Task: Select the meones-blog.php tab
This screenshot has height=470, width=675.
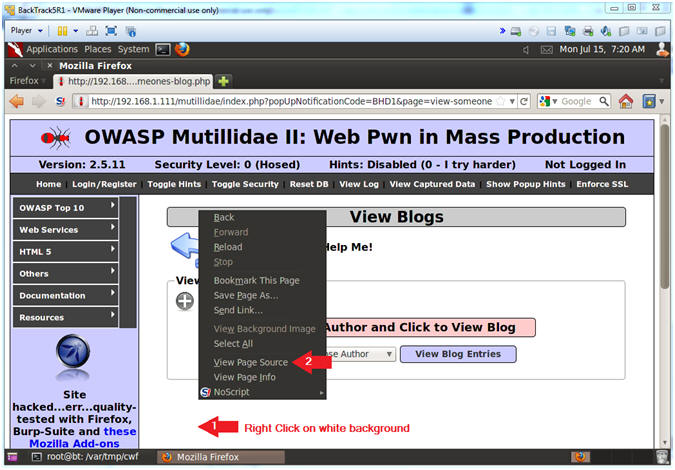Action: pos(133,81)
